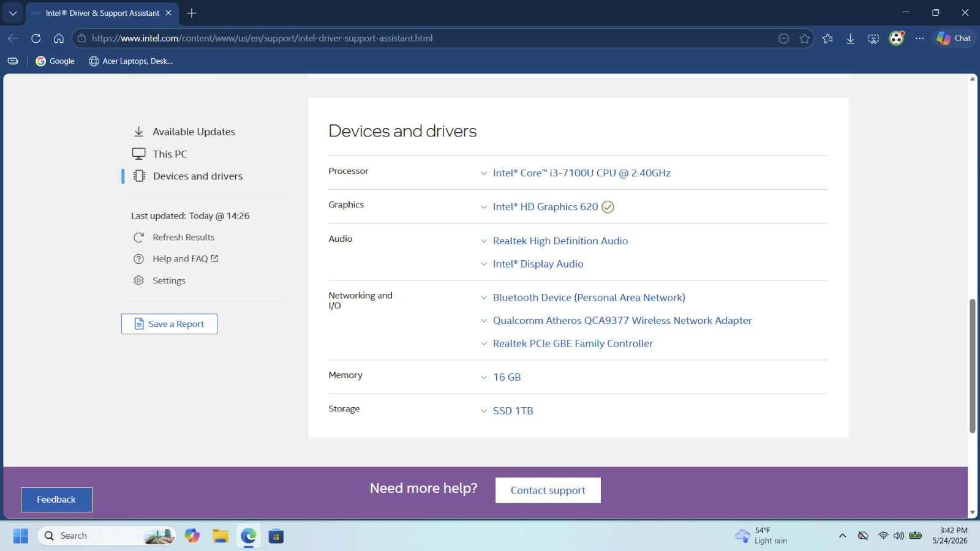Open Help and FAQ link
This screenshot has width=980, height=551.
tap(185, 259)
